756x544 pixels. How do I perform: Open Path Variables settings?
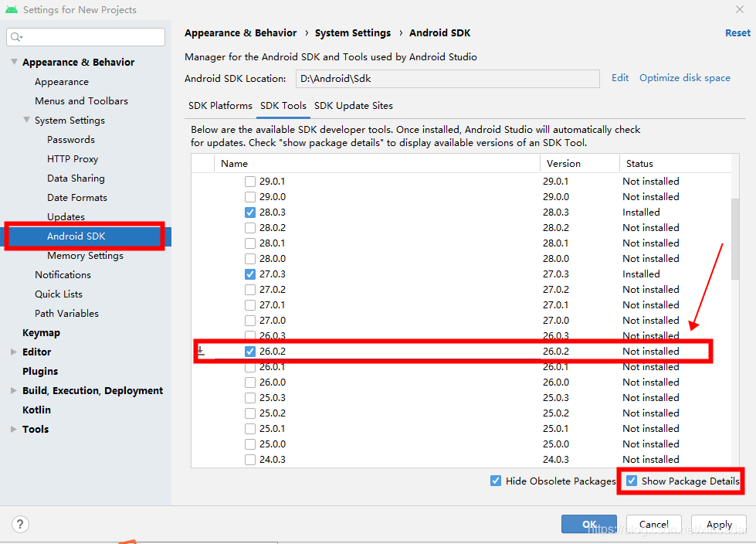pyautogui.click(x=66, y=314)
